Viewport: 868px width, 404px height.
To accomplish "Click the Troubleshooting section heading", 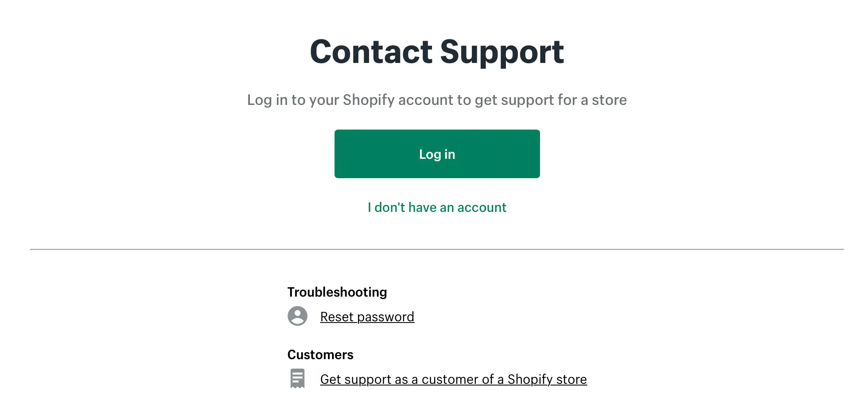I will click(337, 292).
